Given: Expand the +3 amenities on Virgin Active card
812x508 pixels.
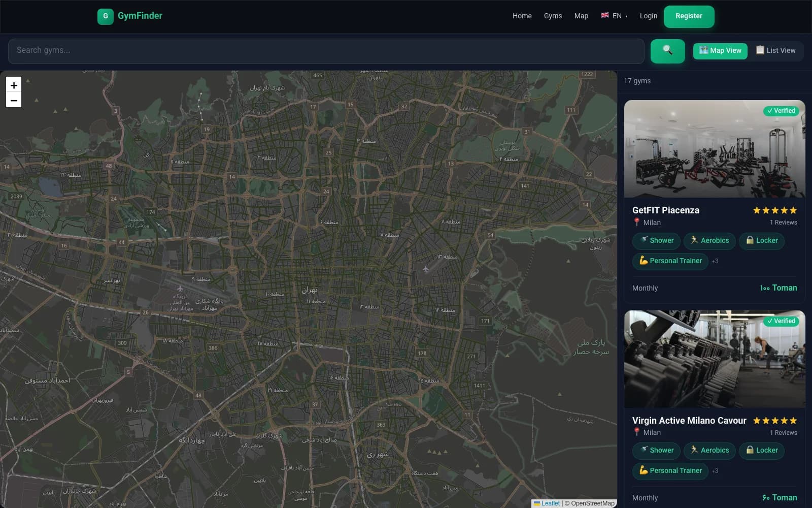Looking at the screenshot, I should 715,471.
